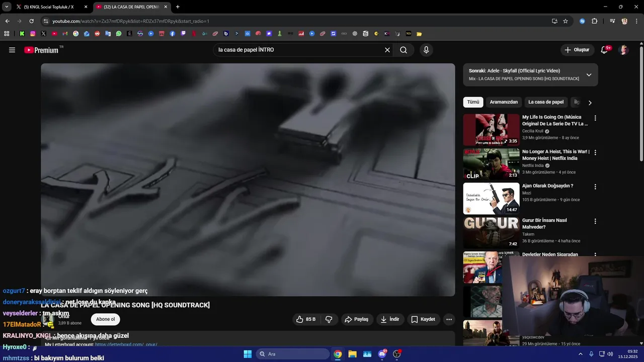This screenshot has height=362, width=644.
Task: Open the Reddit bookmark icon
Action: click(x=97, y=34)
